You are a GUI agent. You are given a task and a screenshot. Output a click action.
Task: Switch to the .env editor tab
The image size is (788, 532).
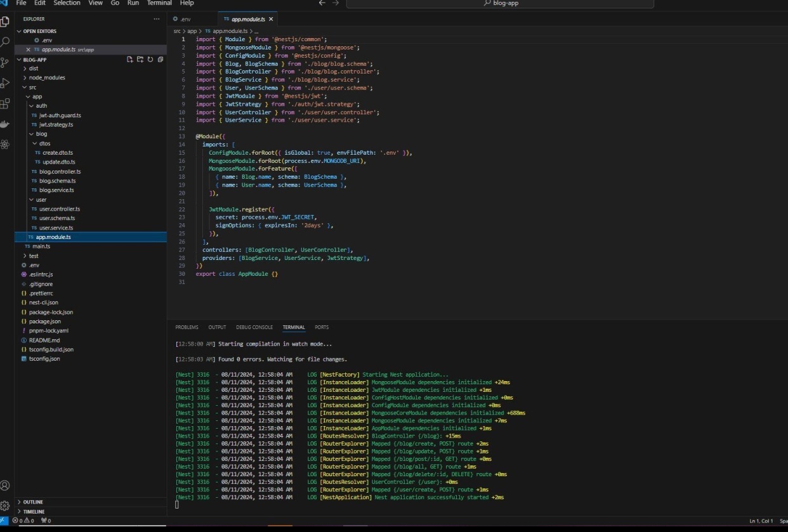tap(193, 19)
